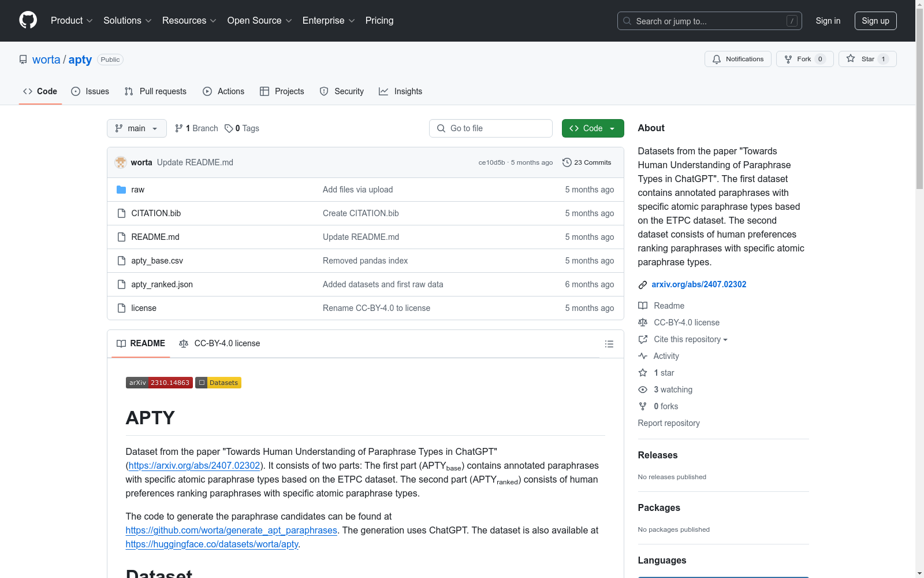Image resolution: width=924 pixels, height=578 pixels.
Task: Focus the Search or jump to field
Action: (x=710, y=21)
